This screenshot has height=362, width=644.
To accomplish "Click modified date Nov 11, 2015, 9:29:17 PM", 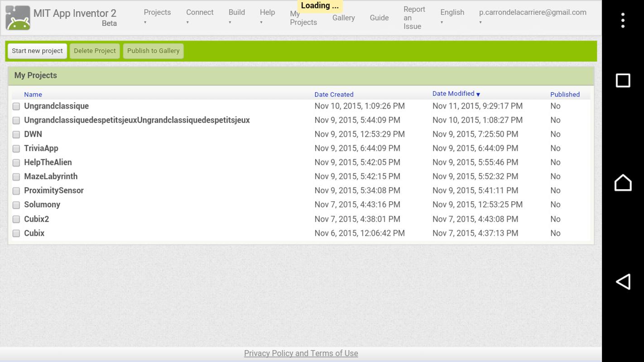I will [x=477, y=106].
